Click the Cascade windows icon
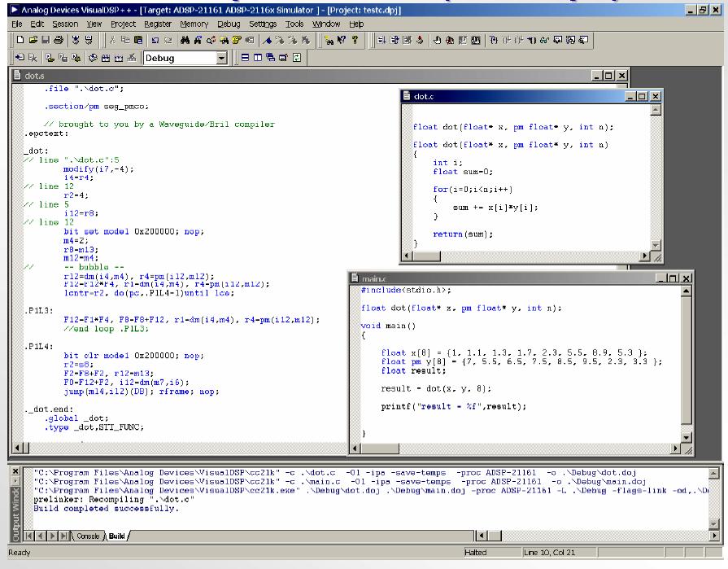The height and width of the screenshot is (569, 728). coord(270,58)
